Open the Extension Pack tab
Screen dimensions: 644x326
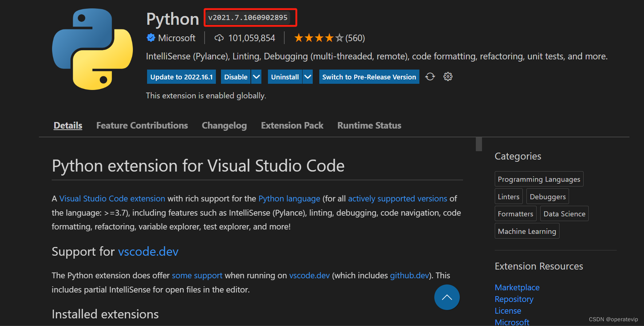point(292,125)
